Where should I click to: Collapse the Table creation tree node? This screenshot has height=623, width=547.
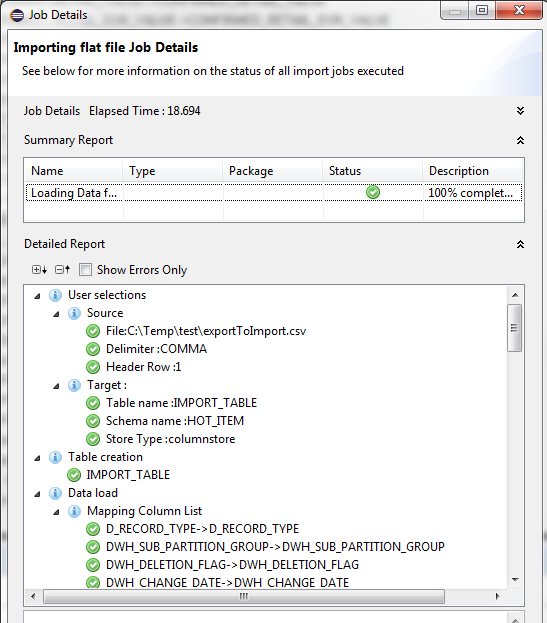[x=37, y=458]
